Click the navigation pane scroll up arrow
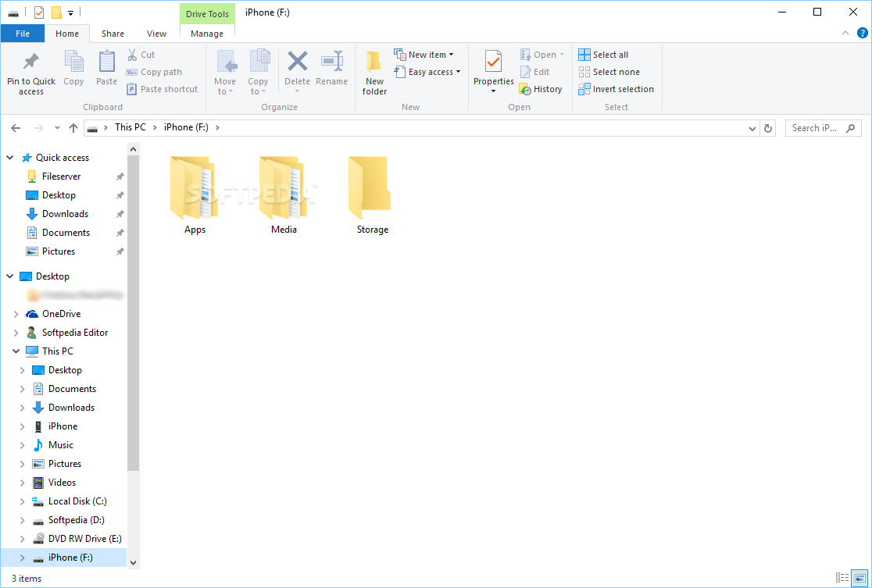The height and width of the screenshot is (588, 872). click(x=133, y=149)
